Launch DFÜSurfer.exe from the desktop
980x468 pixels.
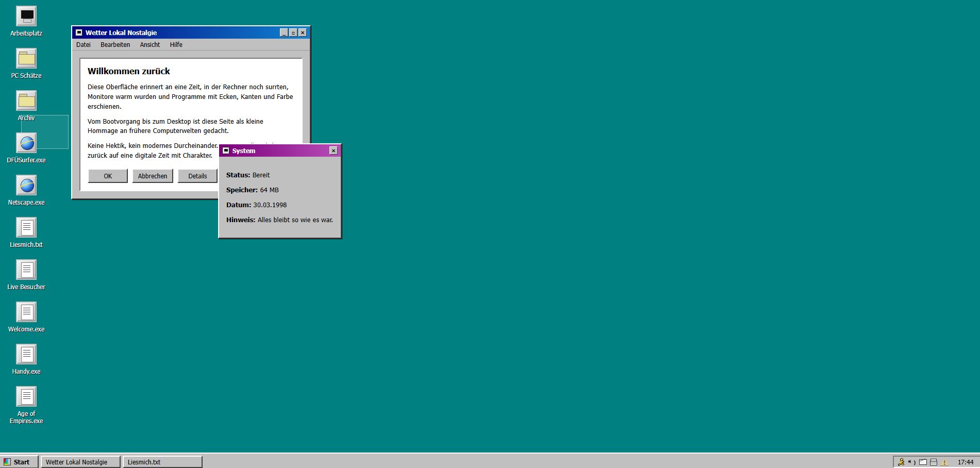[26, 144]
